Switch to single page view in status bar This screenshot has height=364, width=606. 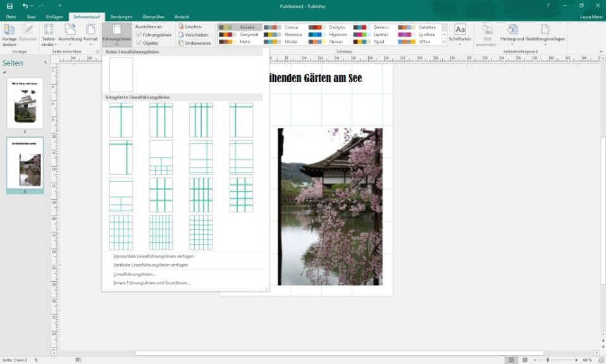tap(511, 360)
